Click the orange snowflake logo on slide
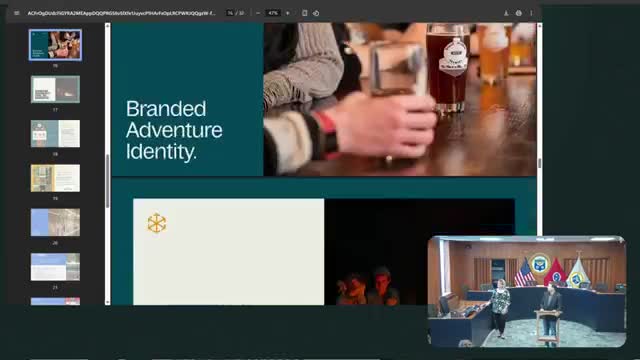Viewport: 640px width, 360px height. pos(157,223)
